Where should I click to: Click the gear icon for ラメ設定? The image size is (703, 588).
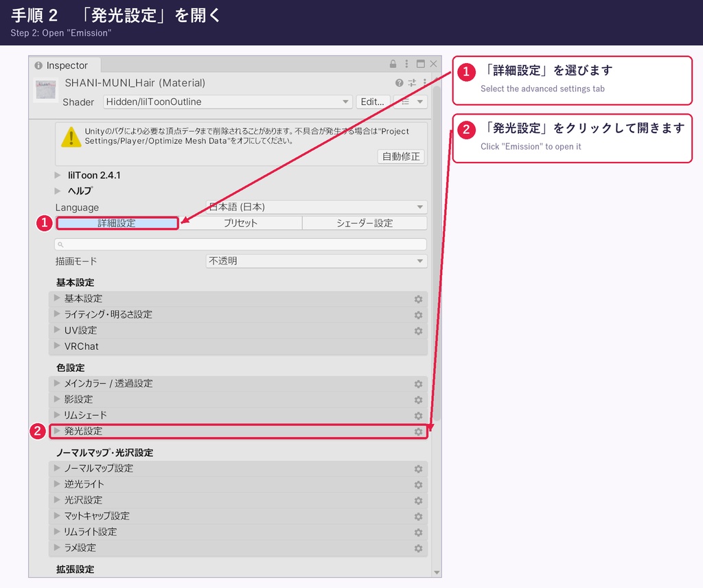[418, 549]
